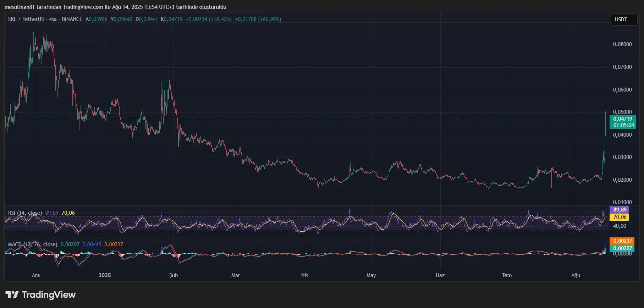Image resolution: width=644 pixels, height=308 pixels.
Task: Click the 2025 label on time axis
Action: [105, 275]
